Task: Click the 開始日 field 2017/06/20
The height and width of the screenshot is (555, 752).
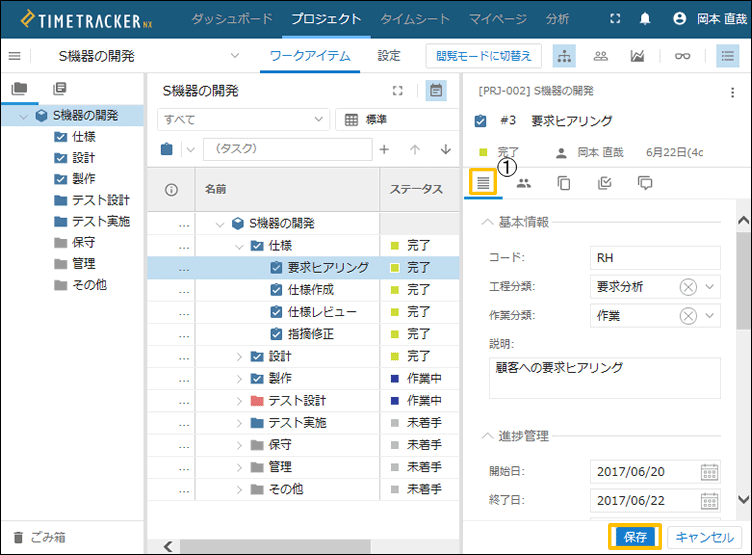Action: coord(655,472)
